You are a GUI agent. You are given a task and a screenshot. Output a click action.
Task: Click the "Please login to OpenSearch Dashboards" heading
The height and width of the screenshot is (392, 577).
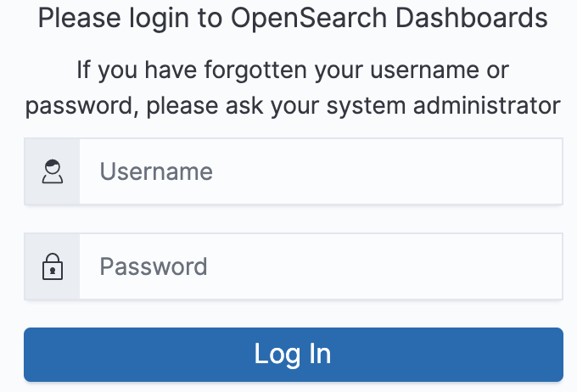click(293, 17)
